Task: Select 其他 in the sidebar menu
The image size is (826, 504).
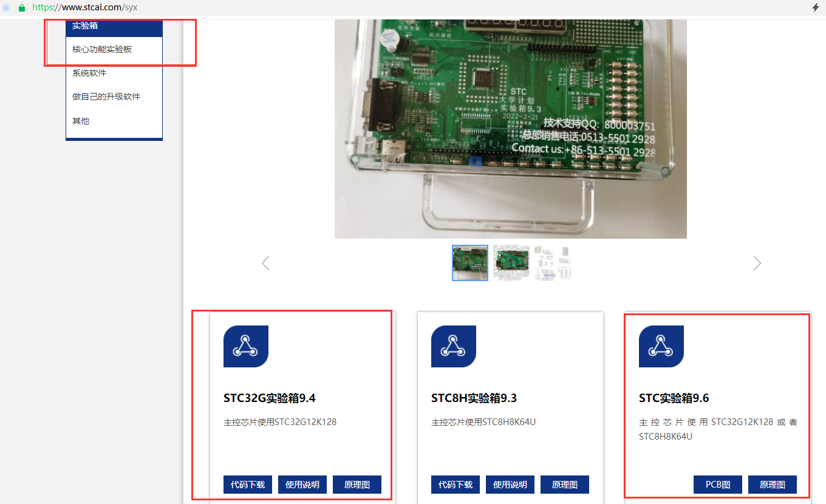Action: [114, 121]
